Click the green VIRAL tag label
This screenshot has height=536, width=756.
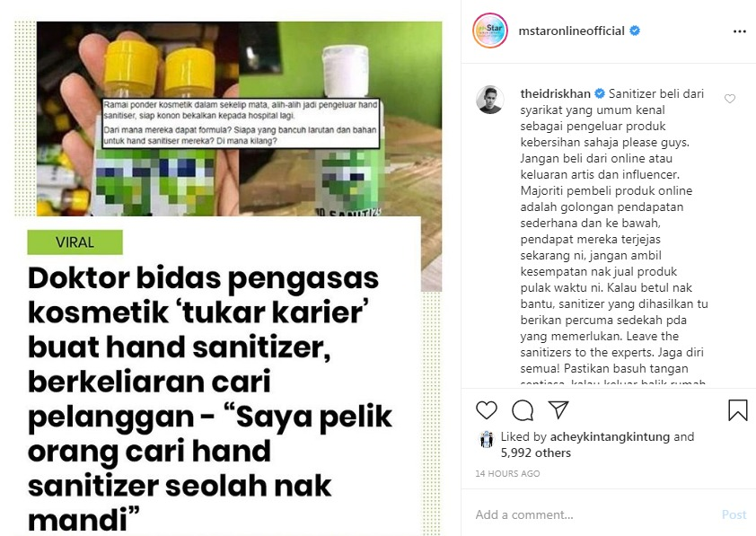coord(75,242)
